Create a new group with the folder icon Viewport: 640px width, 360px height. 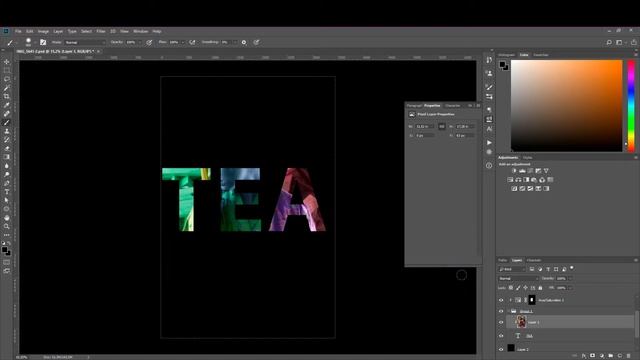point(611,356)
